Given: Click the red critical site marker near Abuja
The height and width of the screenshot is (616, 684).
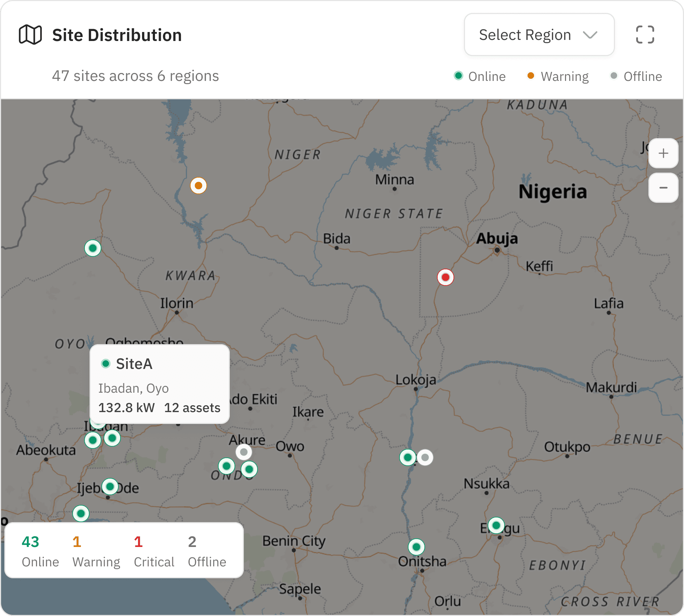Looking at the screenshot, I should coord(446,277).
